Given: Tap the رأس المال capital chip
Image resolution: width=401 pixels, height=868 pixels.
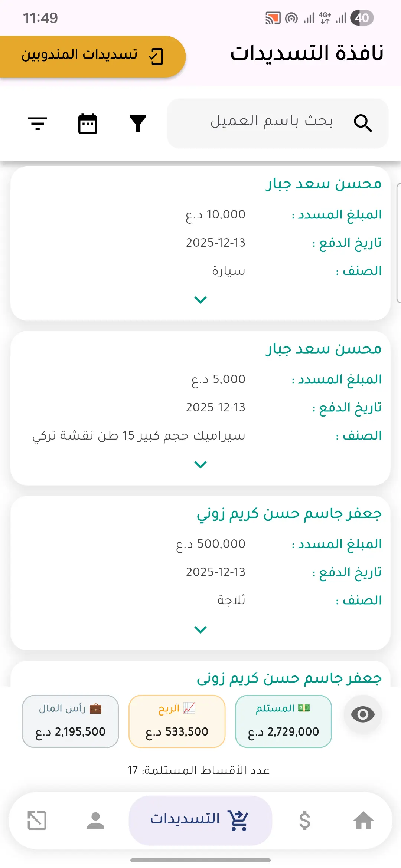Looking at the screenshot, I should [x=71, y=721].
